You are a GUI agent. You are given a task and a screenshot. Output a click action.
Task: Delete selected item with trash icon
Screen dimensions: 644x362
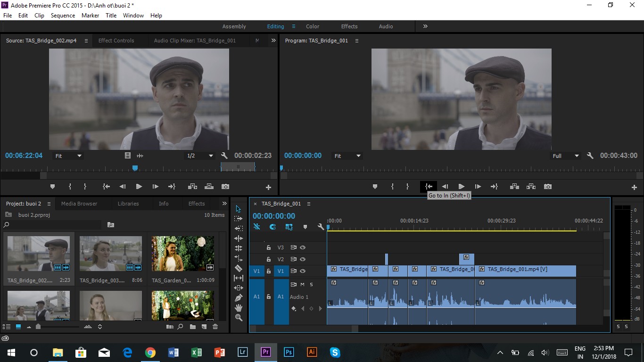[x=215, y=327]
